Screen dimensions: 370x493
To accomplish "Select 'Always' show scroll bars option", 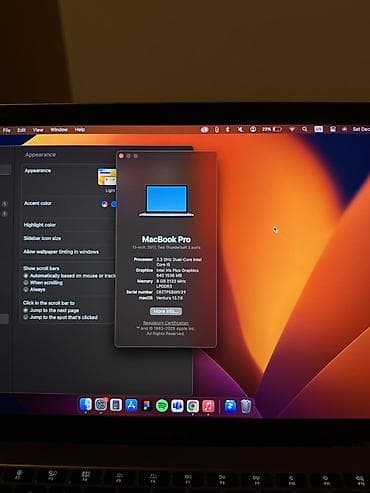I will point(25,290).
